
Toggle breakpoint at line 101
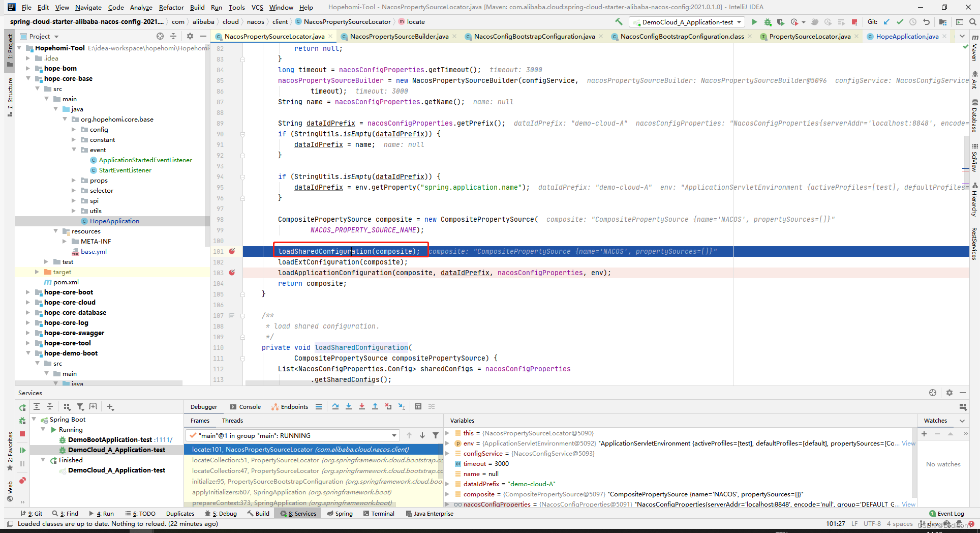click(232, 251)
